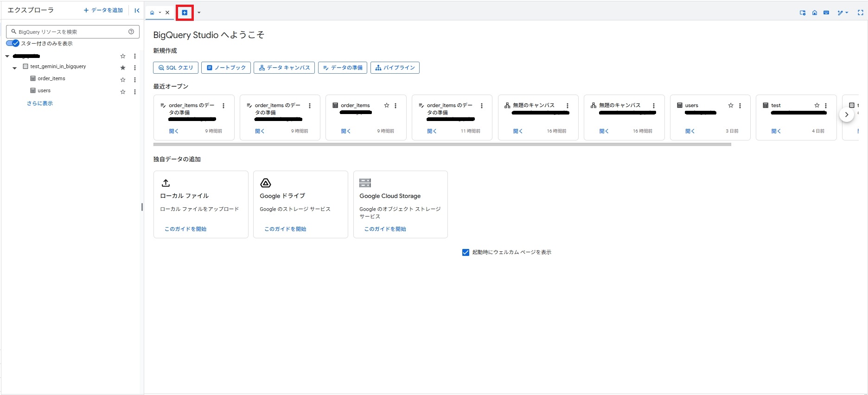Viewport: 868px width, 395px height.
Task: Star the order_items table in Explorer
Action: (123, 80)
